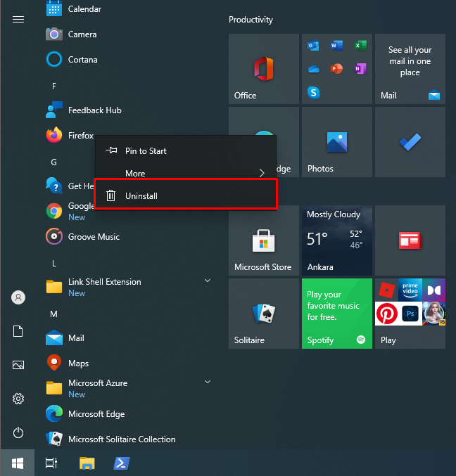This screenshot has width=456, height=476.
Task: Open File Explorer on the taskbar
Action: point(87,463)
